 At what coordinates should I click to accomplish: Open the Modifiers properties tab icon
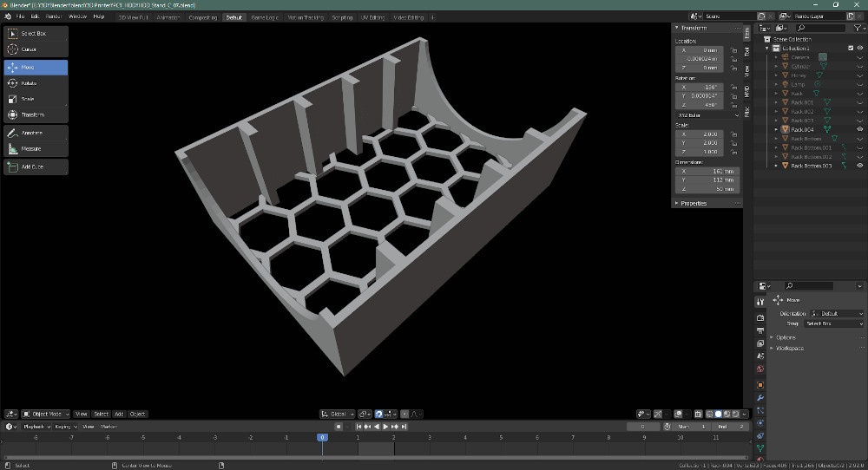point(760,397)
